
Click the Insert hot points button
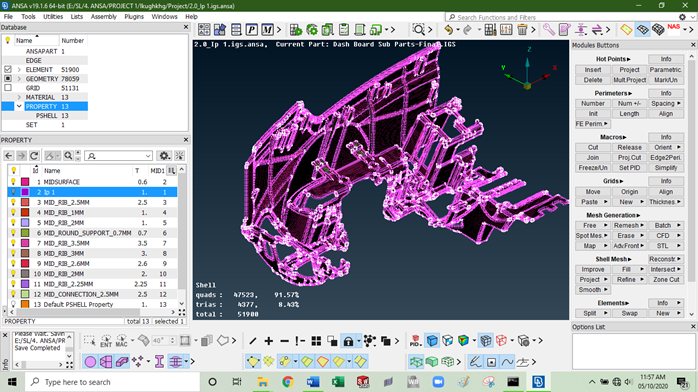[x=593, y=70]
